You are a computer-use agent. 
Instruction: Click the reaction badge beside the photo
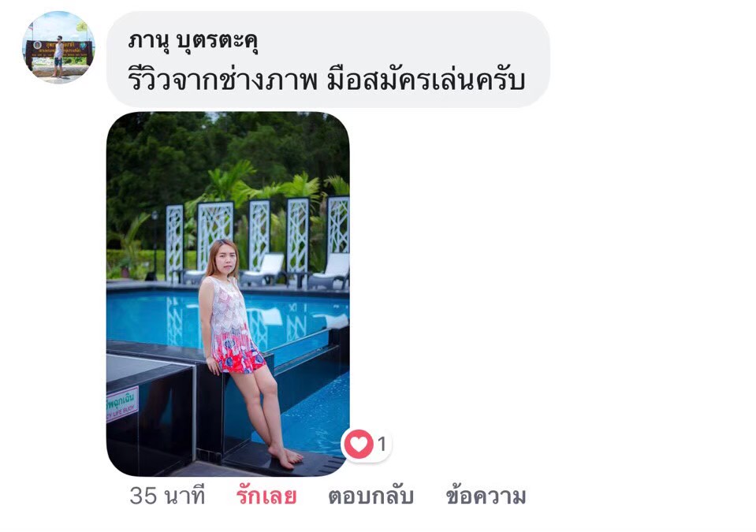coord(367,444)
